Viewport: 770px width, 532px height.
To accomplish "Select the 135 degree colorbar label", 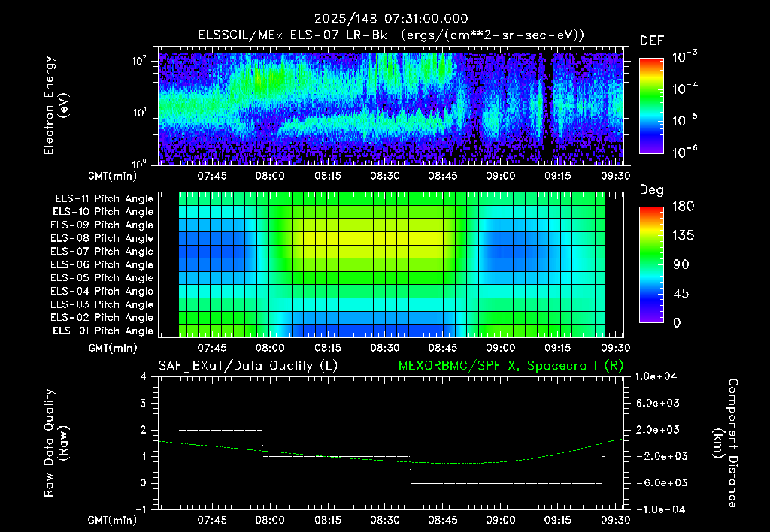I will tap(683, 235).
